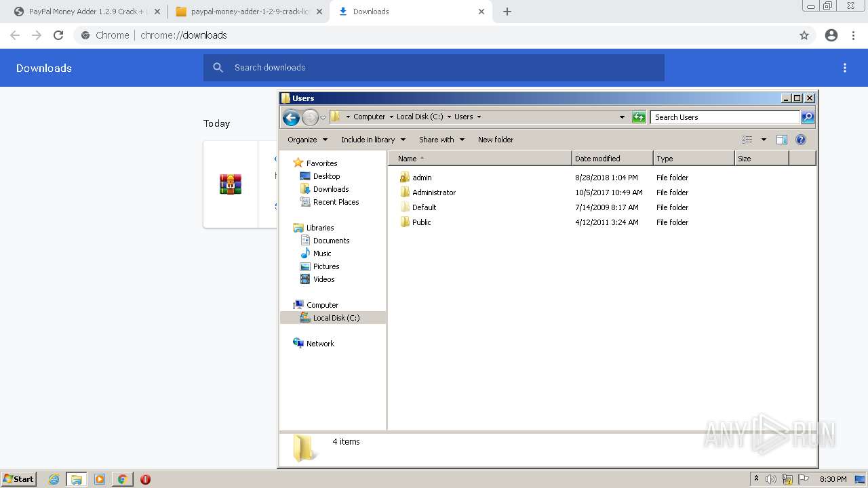Screen dimensions: 868x488
Task: Expand the arrow after Users breadcrumb
Action: coord(479,117)
